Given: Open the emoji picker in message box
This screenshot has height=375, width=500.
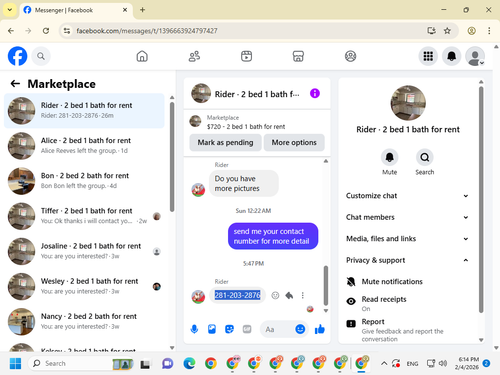Looking at the screenshot, I should click(300, 329).
